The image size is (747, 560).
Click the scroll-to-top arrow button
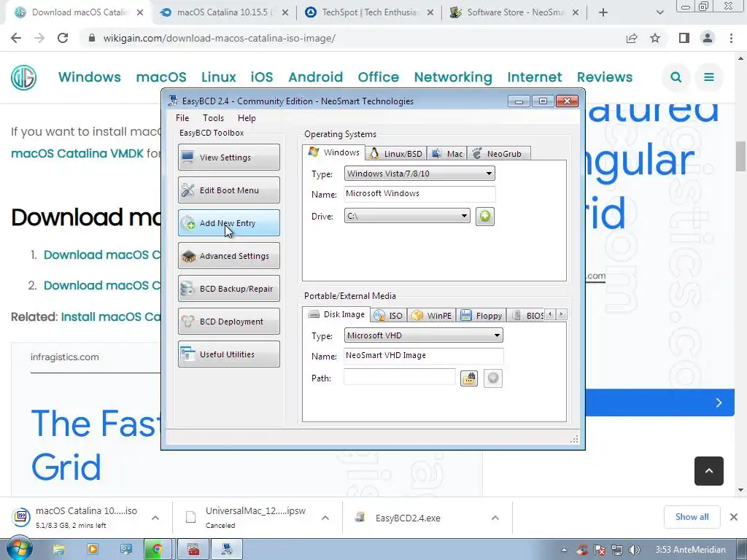pyautogui.click(x=709, y=471)
